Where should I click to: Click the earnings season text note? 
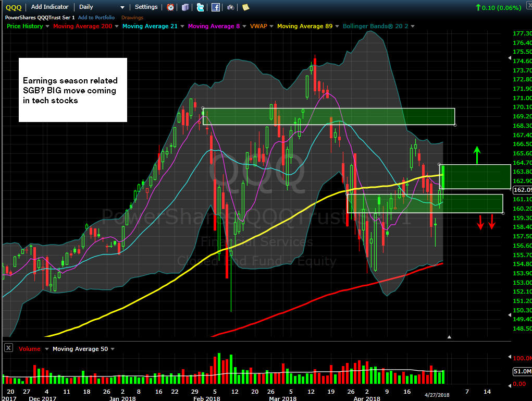(x=73, y=90)
